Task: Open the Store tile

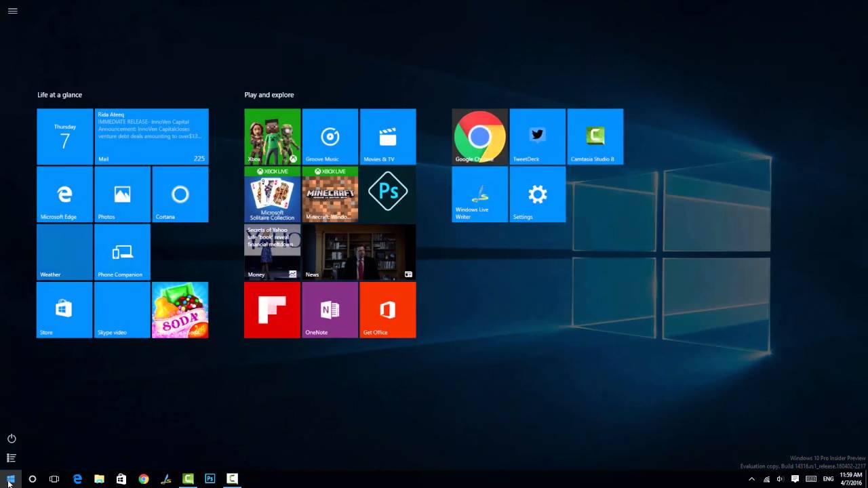Action: click(x=65, y=310)
